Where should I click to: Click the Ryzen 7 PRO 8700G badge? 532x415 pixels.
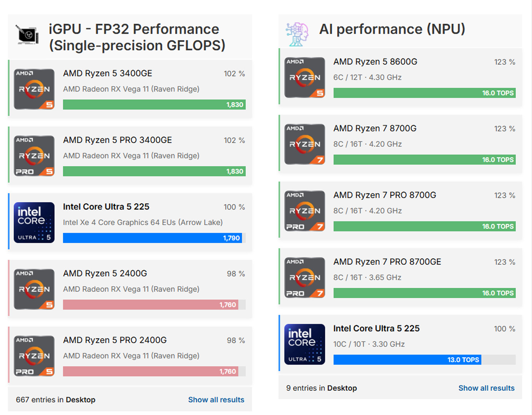tap(304, 210)
